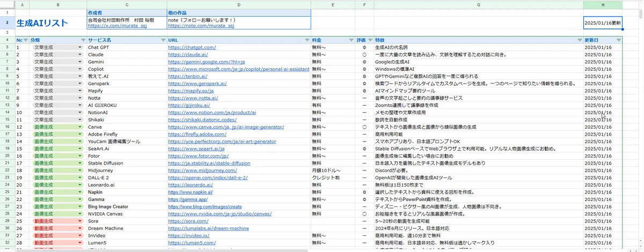Open the https://www.genspark.ai/ link
The width and height of the screenshot is (644, 252).
click(197, 84)
